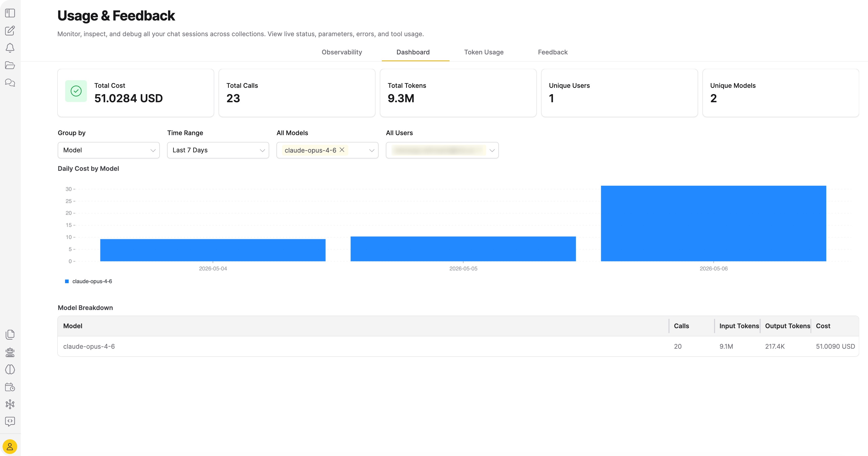Open the documents copy icon in sidebar

10,335
